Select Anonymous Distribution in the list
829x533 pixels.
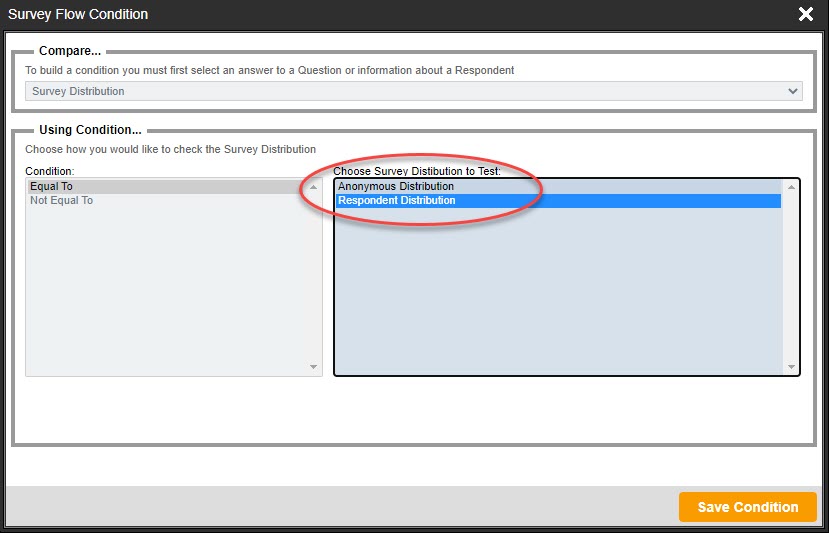(x=396, y=187)
